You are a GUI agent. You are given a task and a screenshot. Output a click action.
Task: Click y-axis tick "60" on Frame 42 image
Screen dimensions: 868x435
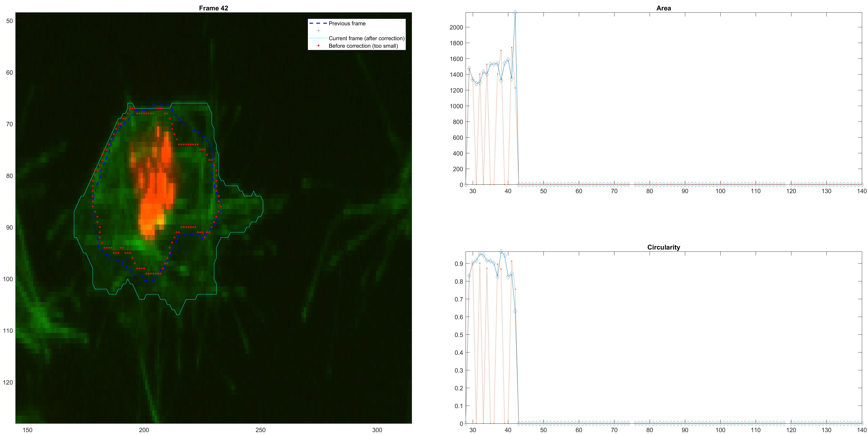[9, 73]
